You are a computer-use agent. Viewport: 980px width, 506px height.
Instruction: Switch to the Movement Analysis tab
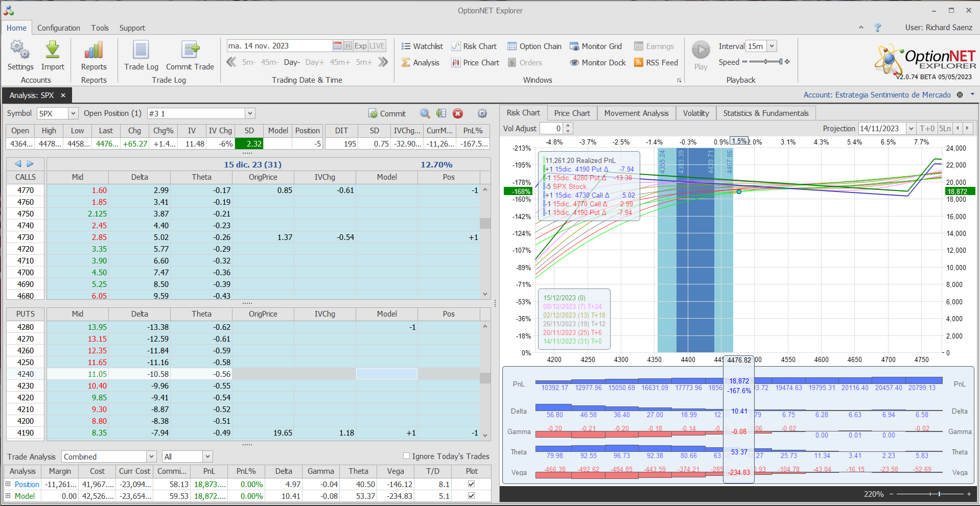(x=636, y=113)
